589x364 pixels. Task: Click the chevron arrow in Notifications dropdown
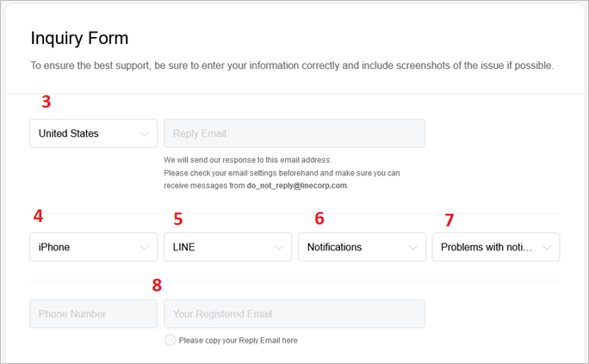413,247
